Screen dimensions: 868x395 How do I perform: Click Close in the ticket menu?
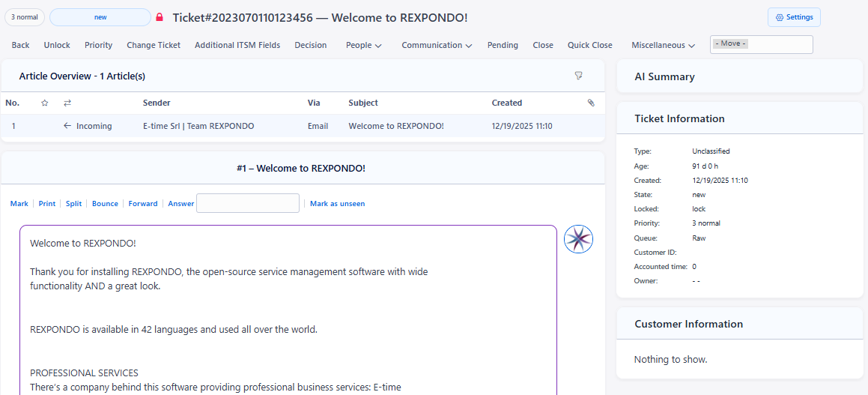click(x=543, y=46)
